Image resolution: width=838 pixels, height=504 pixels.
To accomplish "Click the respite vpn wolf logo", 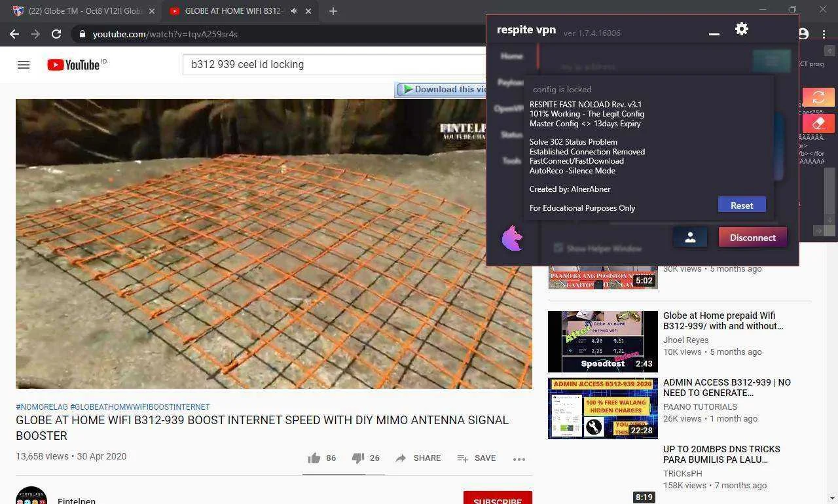I will click(512, 238).
